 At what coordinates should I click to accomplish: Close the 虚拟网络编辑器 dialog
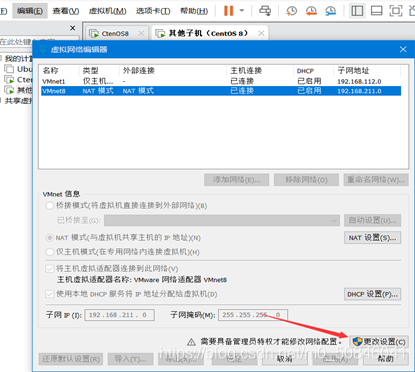(x=403, y=49)
